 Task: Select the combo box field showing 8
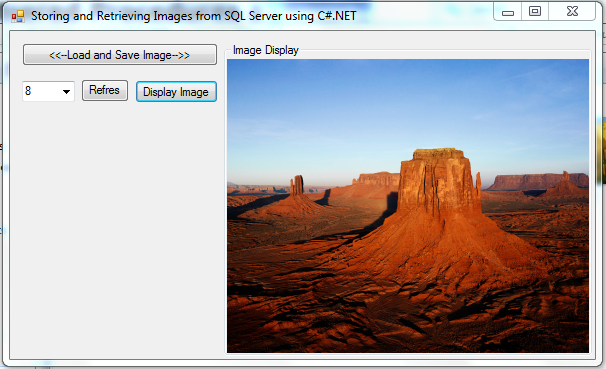48,91
